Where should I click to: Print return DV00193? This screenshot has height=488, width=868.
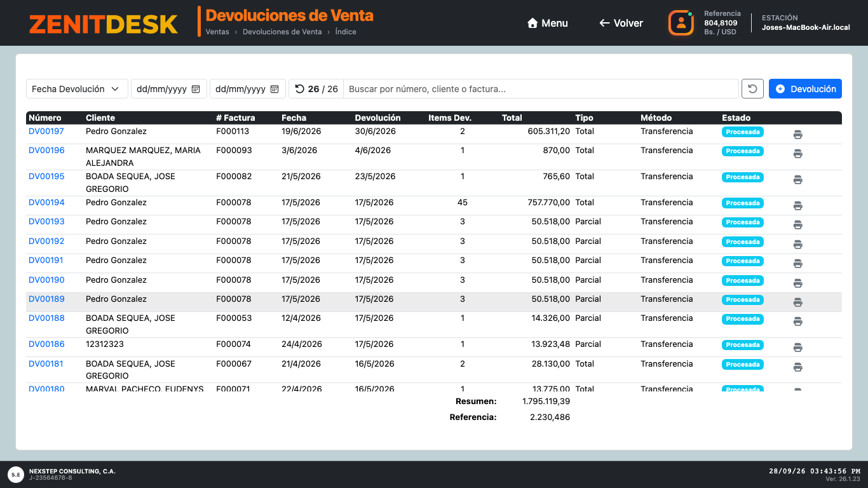click(797, 225)
